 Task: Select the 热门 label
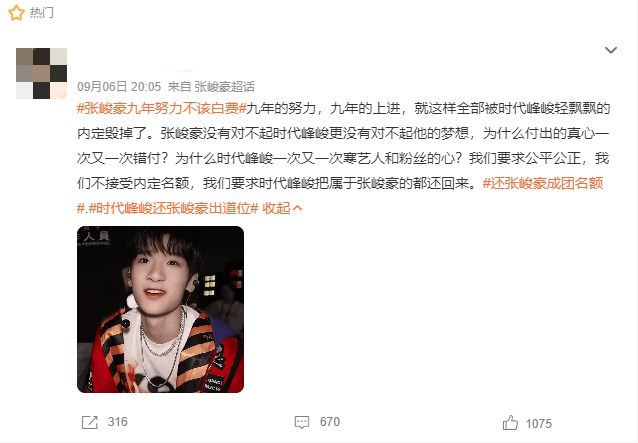42,13
